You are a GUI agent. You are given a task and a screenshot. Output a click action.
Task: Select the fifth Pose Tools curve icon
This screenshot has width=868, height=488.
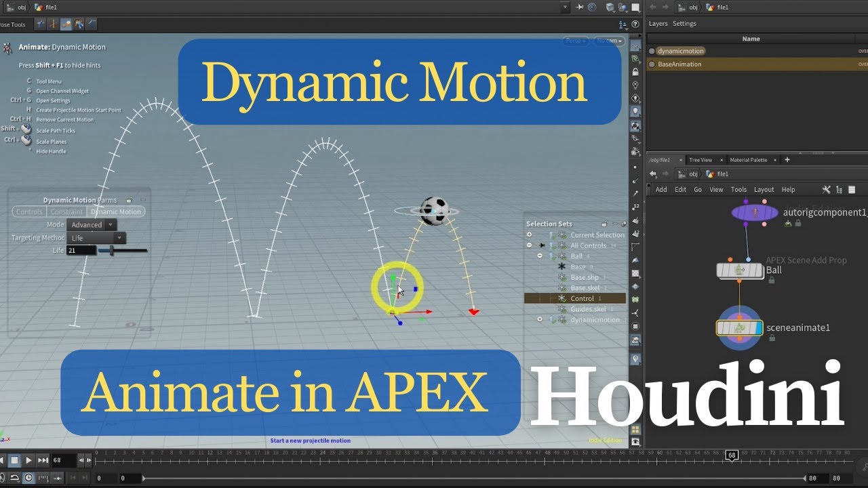point(91,24)
